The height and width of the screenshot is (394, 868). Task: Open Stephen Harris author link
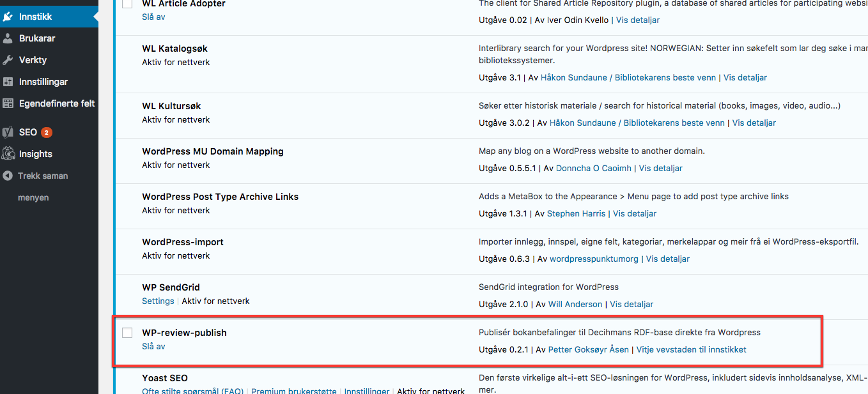click(576, 213)
